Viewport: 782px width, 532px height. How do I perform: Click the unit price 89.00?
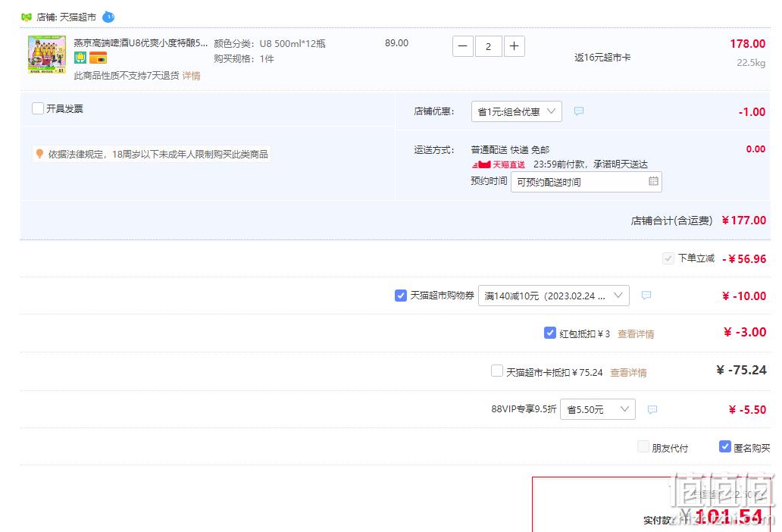pyautogui.click(x=396, y=43)
